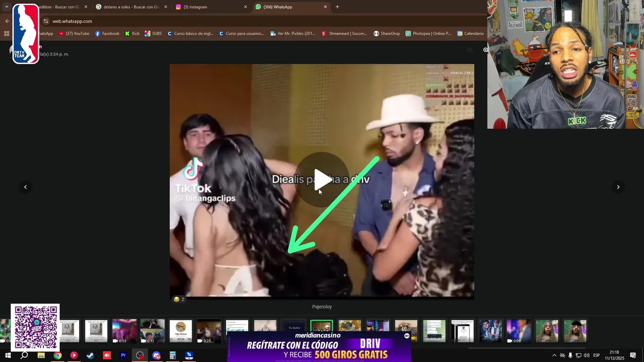The width and height of the screenshot is (644, 362).
Task: Open the clock showing 21:18
Action: 614,355
